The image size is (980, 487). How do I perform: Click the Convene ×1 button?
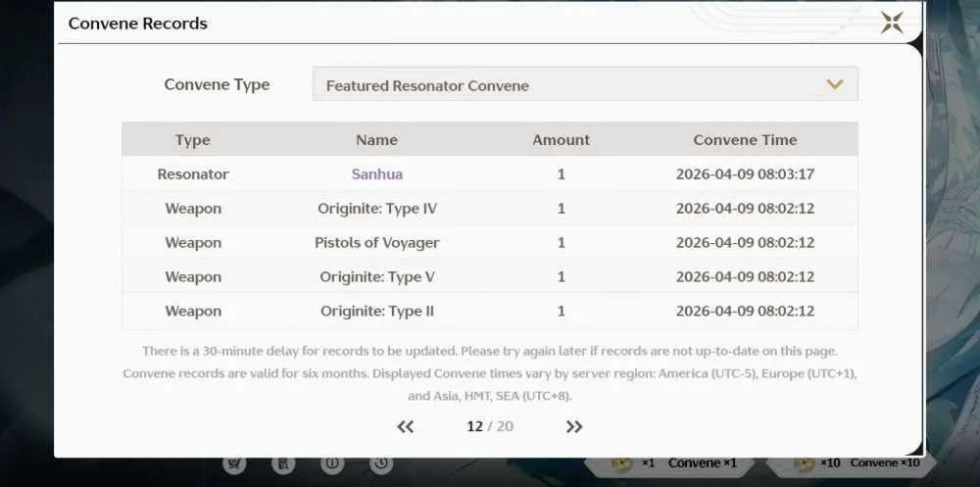[669, 463]
